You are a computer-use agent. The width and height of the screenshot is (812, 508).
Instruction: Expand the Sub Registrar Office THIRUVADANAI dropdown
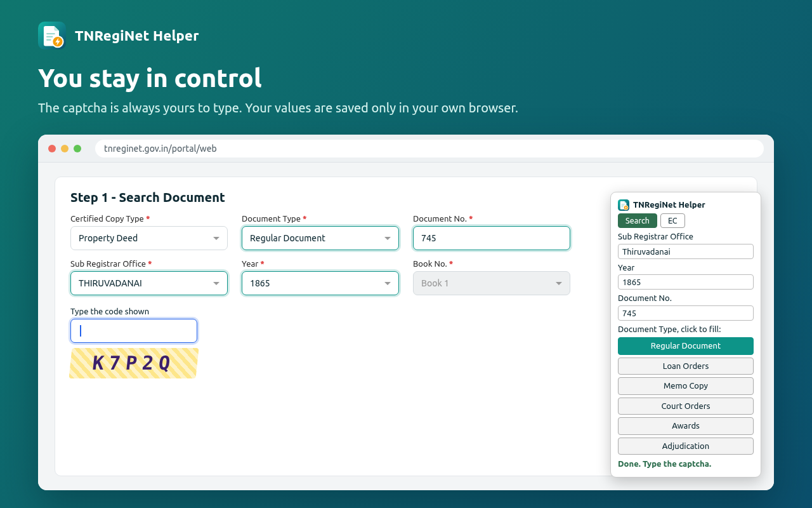click(149, 283)
